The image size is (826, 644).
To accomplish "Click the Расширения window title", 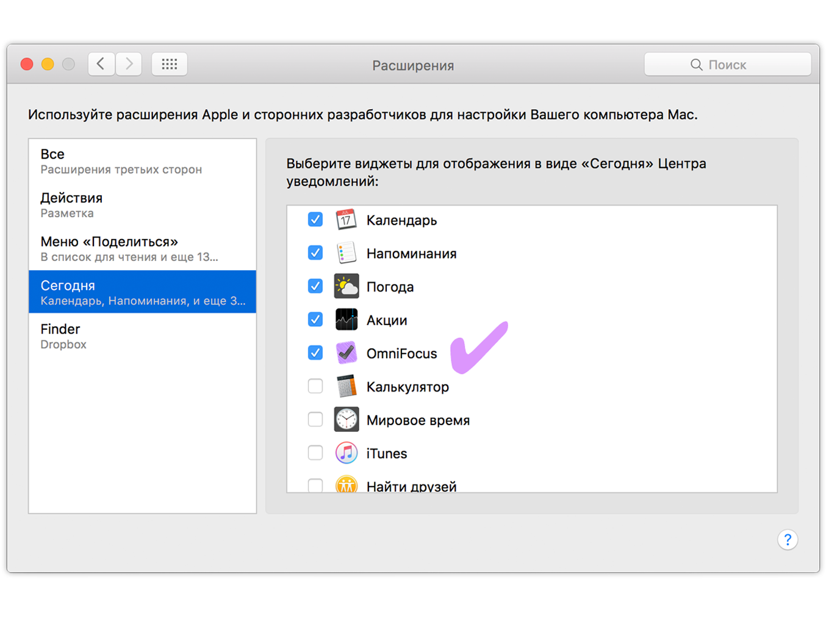I will (413, 65).
